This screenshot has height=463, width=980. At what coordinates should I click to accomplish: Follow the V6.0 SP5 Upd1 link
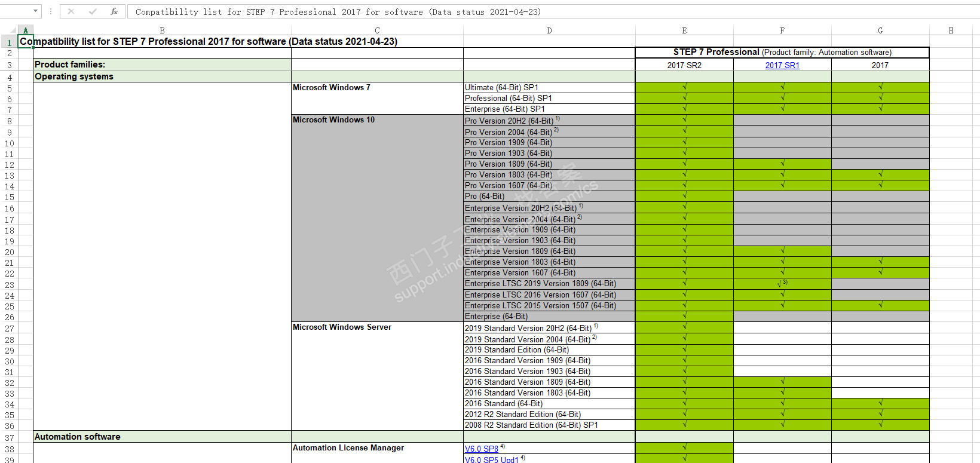492,459
